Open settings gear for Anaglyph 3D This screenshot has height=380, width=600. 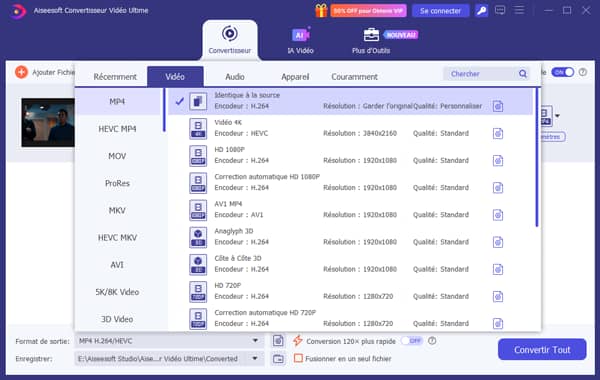tap(498, 242)
